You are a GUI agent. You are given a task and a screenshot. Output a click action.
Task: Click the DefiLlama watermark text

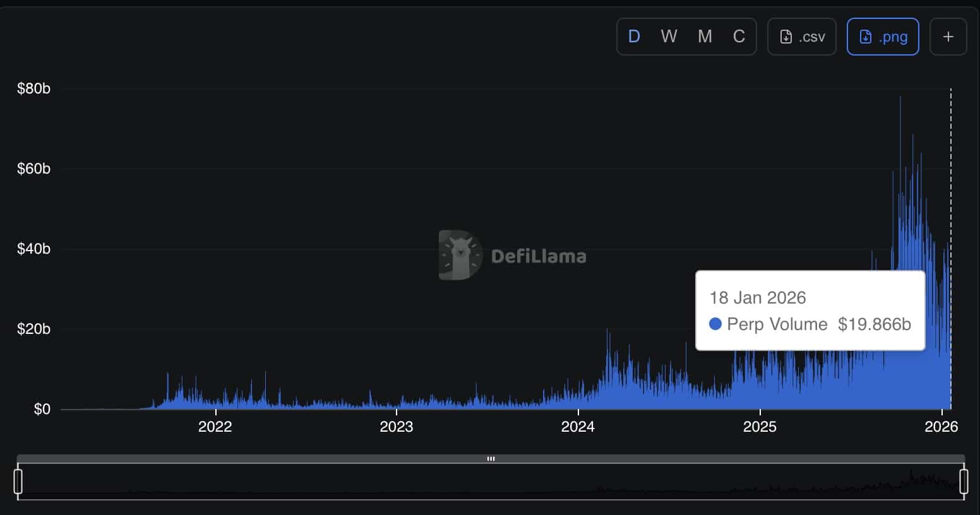(539, 256)
